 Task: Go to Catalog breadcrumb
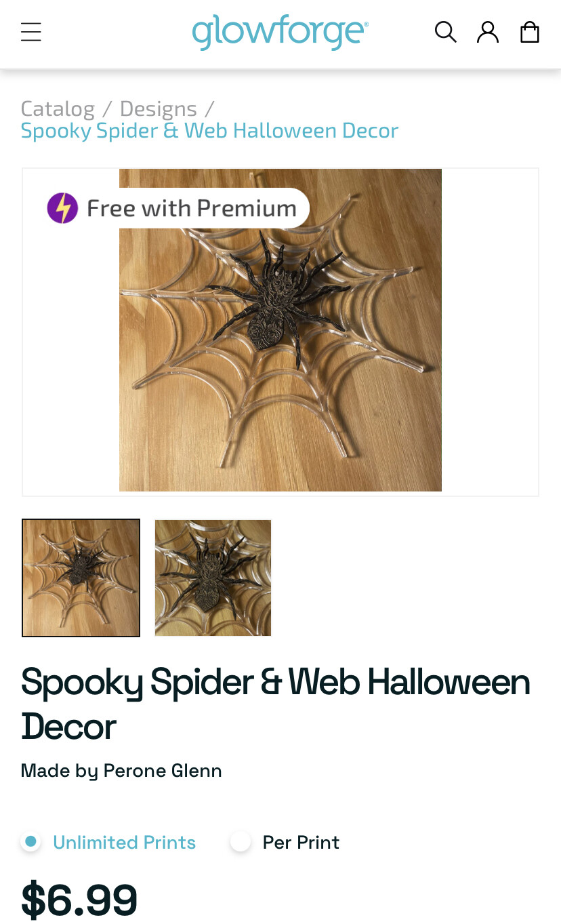tap(58, 108)
